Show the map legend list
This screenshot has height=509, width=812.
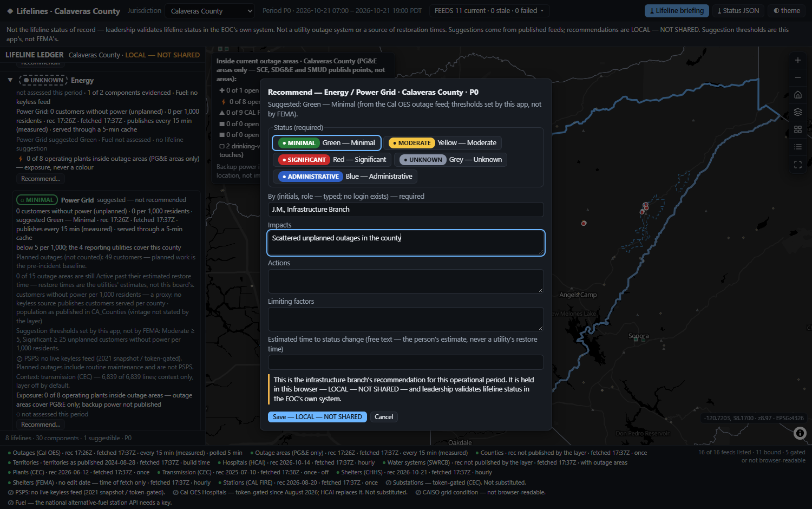798,147
